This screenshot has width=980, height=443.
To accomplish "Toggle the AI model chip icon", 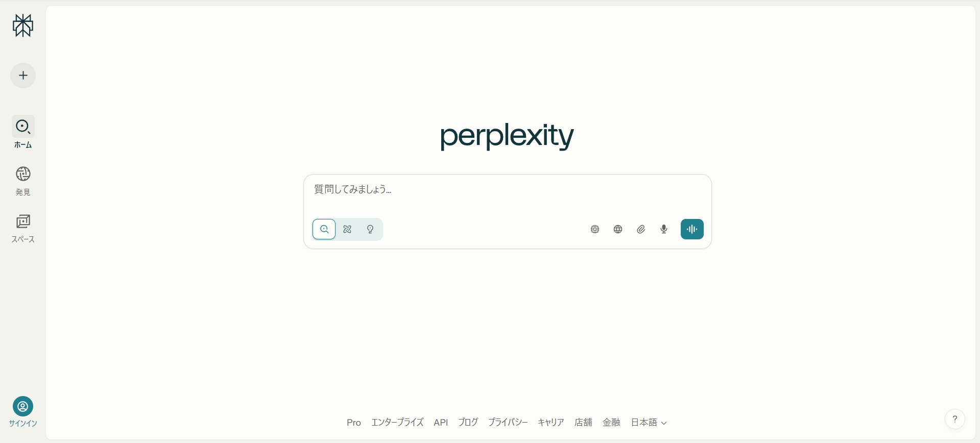I will 594,229.
